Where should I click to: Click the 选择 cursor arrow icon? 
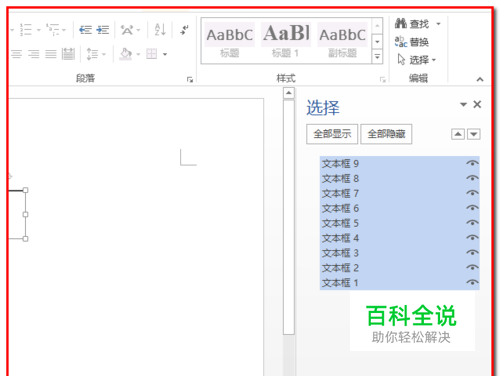[401, 60]
